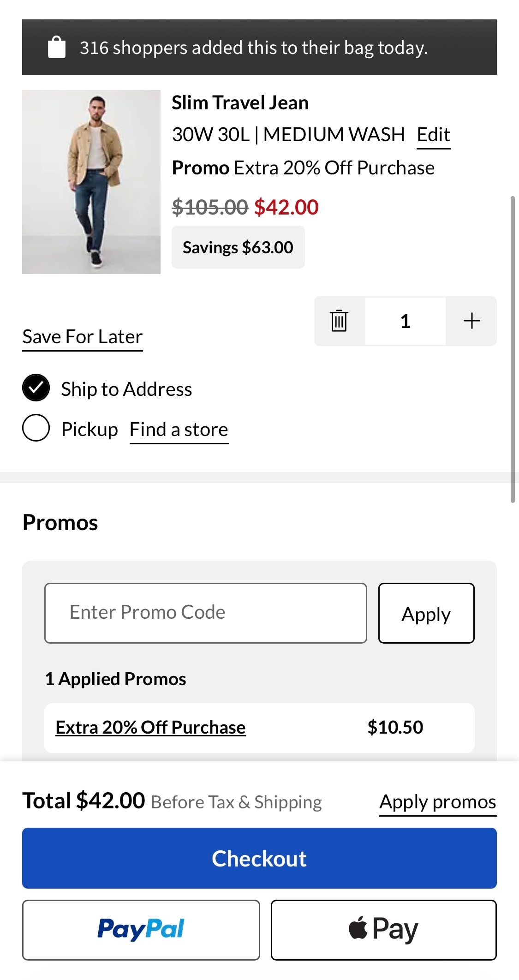Viewport: 519px width, 980px height.
Task: Choose the Pickup radio option
Action: pyautogui.click(x=36, y=428)
